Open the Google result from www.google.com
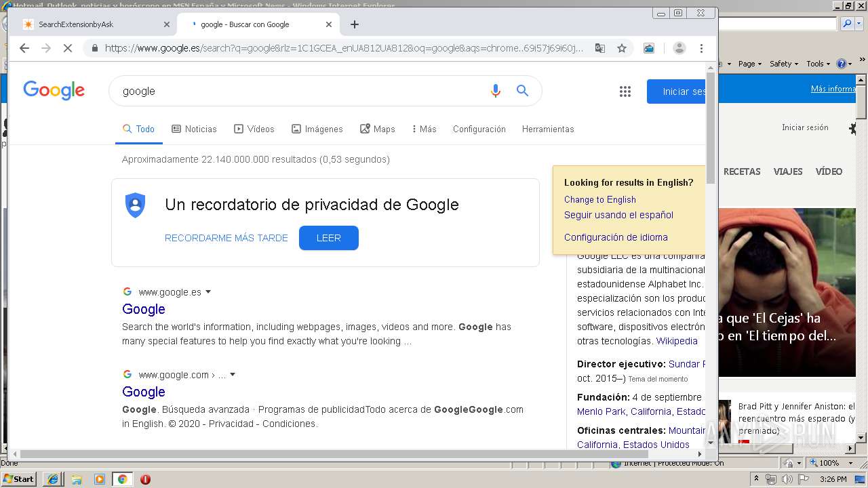The height and width of the screenshot is (488, 868). [x=144, y=392]
